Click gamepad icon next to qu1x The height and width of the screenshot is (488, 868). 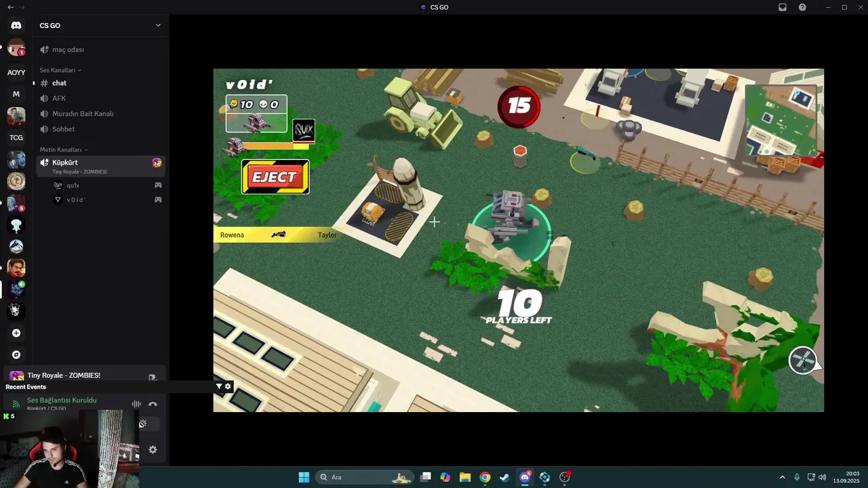[x=158, y=185]
